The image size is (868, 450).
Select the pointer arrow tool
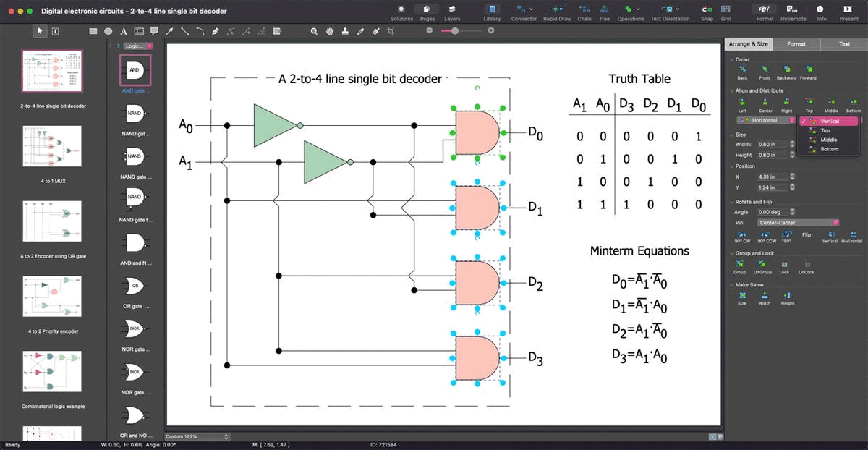[40, 31]
